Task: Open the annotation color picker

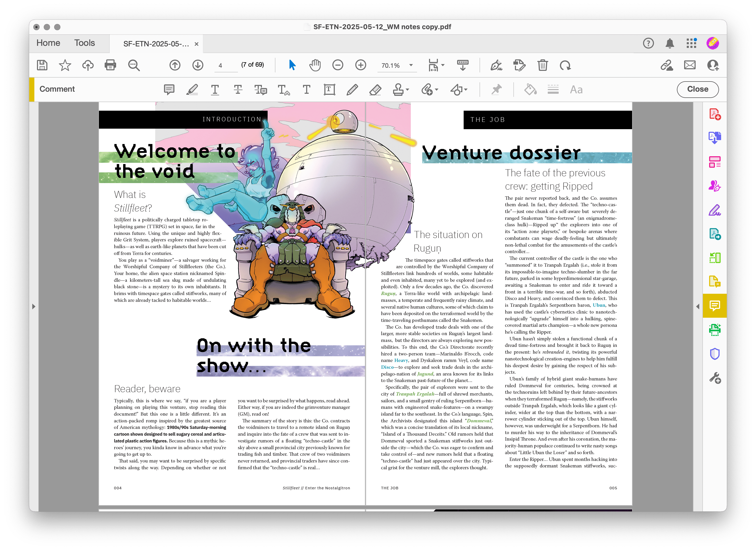Action: click(530, 89)
